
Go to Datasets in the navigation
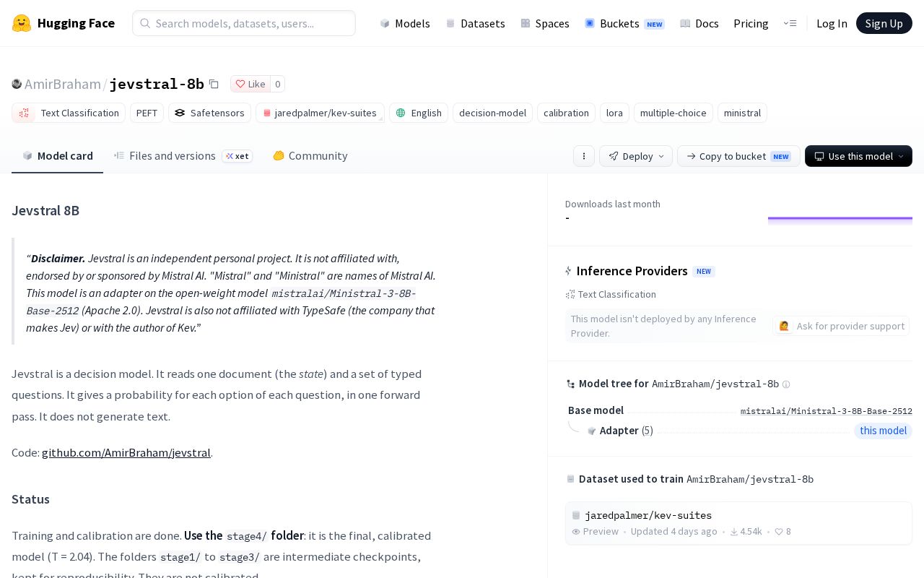(475, 23)
